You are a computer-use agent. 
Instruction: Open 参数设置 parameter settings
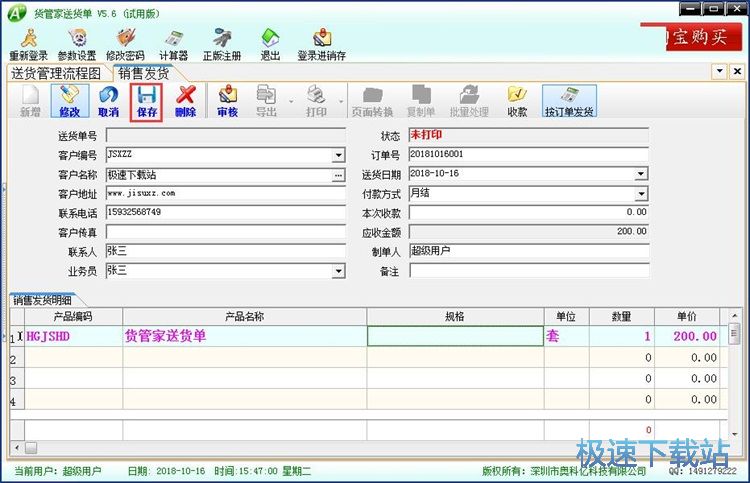[77, 44]
